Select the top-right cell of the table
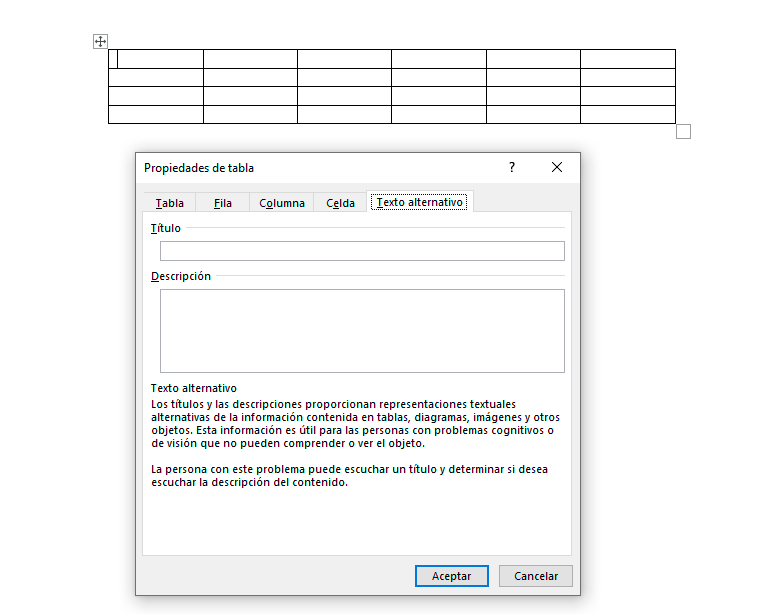The width and height of the screenshot is (783, 615). pos(627,59)
